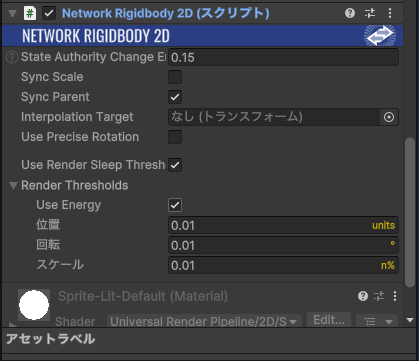This screenshot has width=419, height=361.
Task: Click the Sync Scale label
Action: coord(52,77)
